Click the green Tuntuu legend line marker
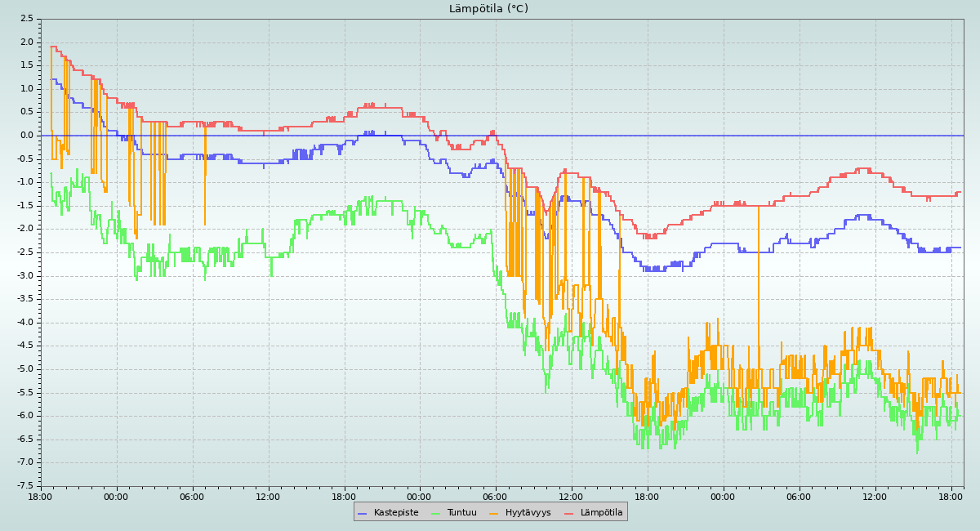The image size is (980, 531). coord(435,513)
